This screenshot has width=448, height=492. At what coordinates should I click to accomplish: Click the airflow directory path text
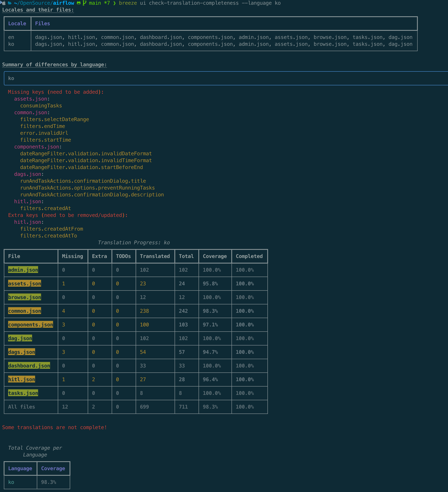[x=63, y=3]
